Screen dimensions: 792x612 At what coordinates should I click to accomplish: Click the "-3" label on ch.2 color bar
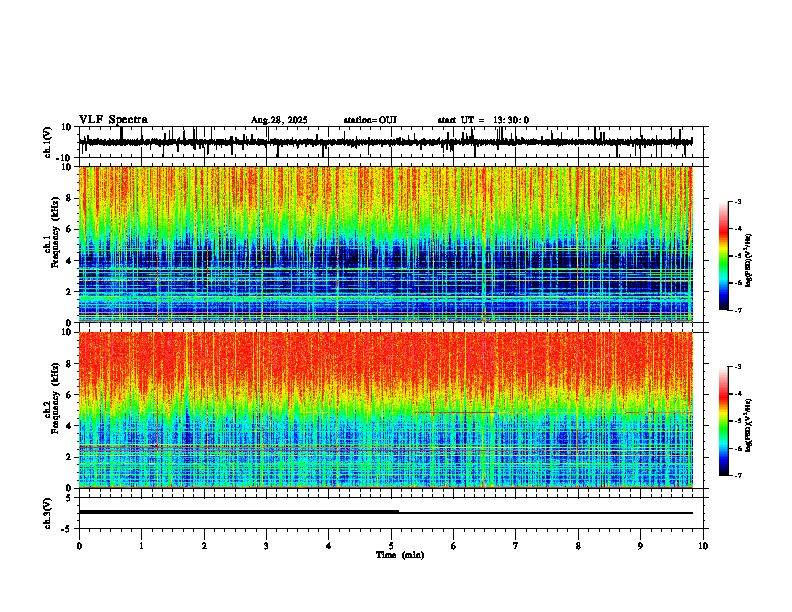coord(738,367)
